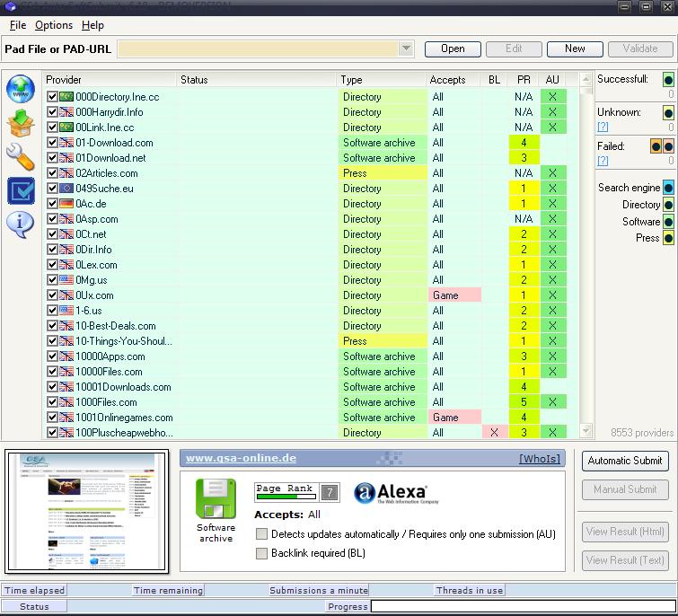The width and height of the screenshot is (678, 616).
Task: Click the Page Rank indicator badge
Action: [x=297, y=492]
